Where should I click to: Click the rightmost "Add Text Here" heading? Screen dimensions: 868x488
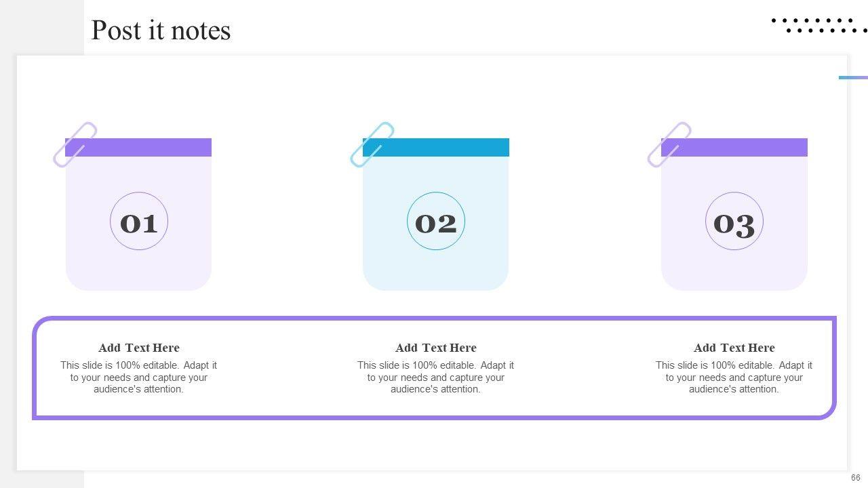click(x=734, y=348)
